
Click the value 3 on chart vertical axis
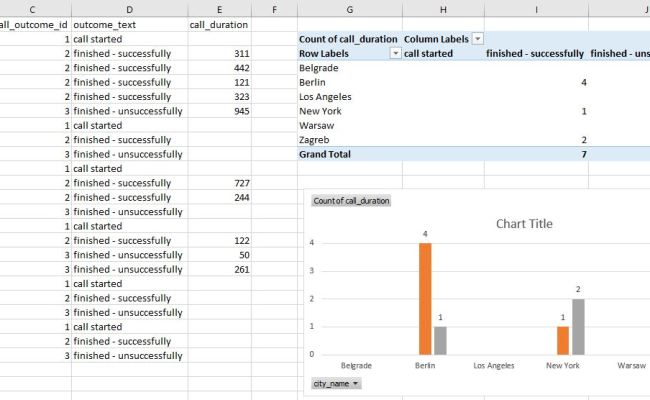[312, 271]
